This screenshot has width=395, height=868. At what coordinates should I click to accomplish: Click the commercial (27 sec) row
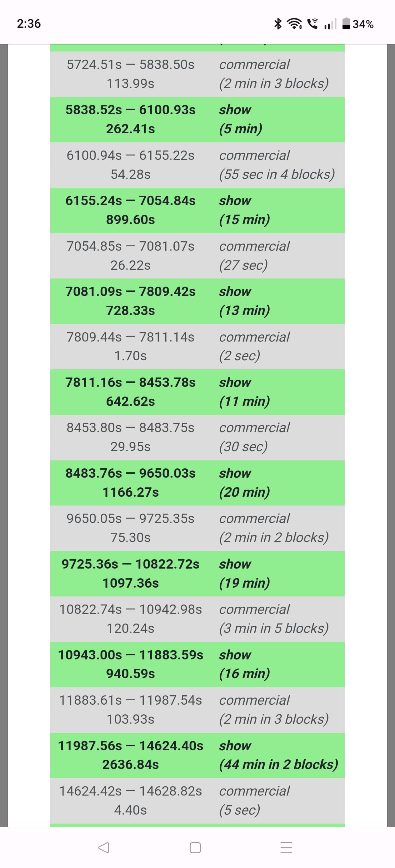pos(197,256)
